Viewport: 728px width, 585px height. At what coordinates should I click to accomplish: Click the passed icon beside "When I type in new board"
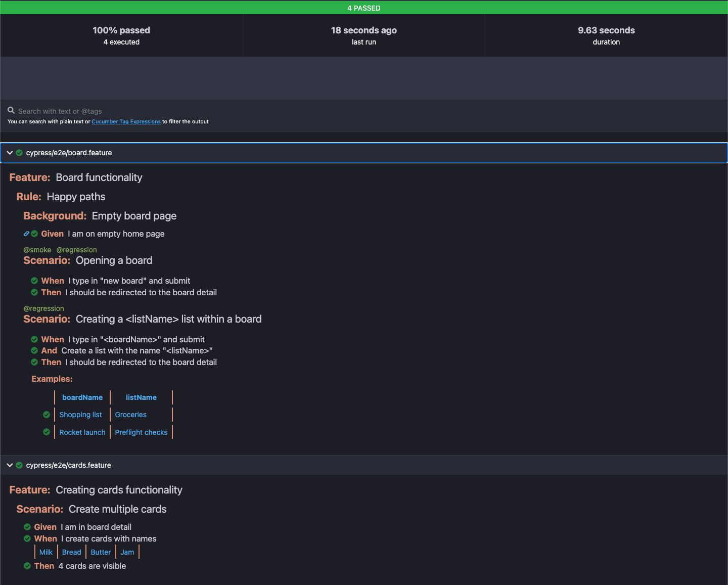(x=34, y=281)
